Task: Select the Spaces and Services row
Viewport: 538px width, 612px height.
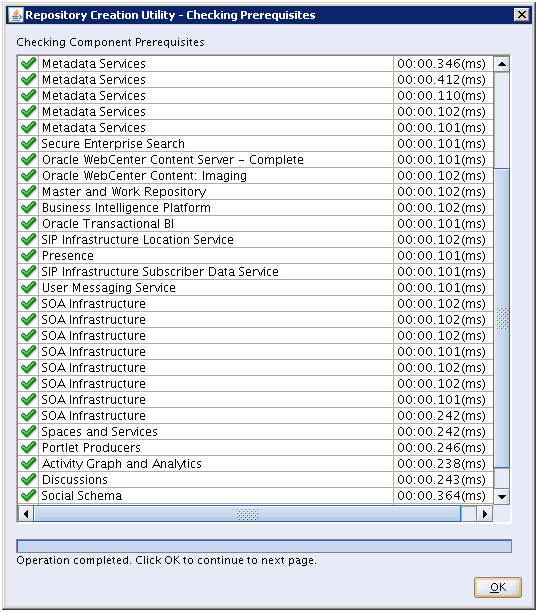Action: (x=256, y=432)
